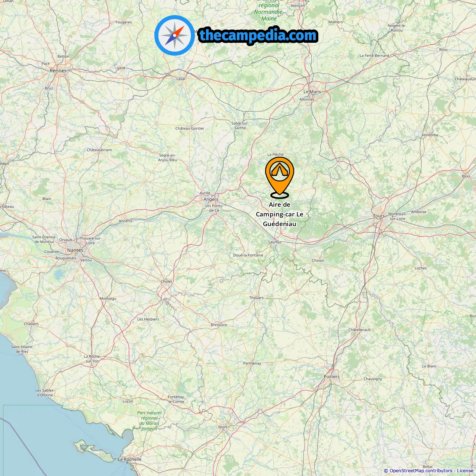Viewport: 476px width, 476px height.
Task: Click the Cholet town label
Action: 166,282
